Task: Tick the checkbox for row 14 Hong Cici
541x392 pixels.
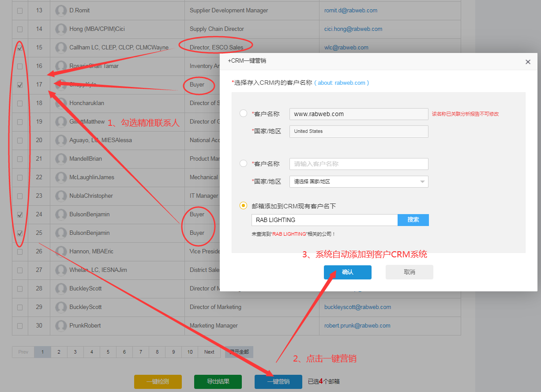Action: pos(20,29)
